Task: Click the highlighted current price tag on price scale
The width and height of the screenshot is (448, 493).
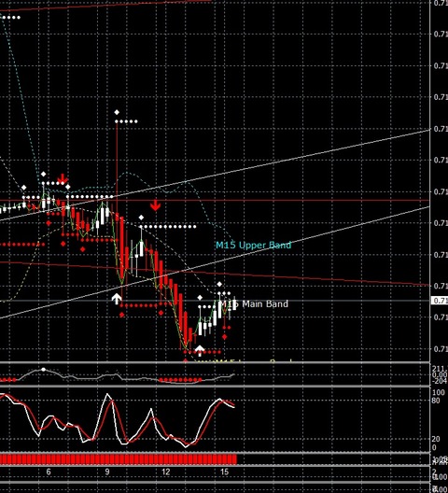Action: tap(440, 301)
